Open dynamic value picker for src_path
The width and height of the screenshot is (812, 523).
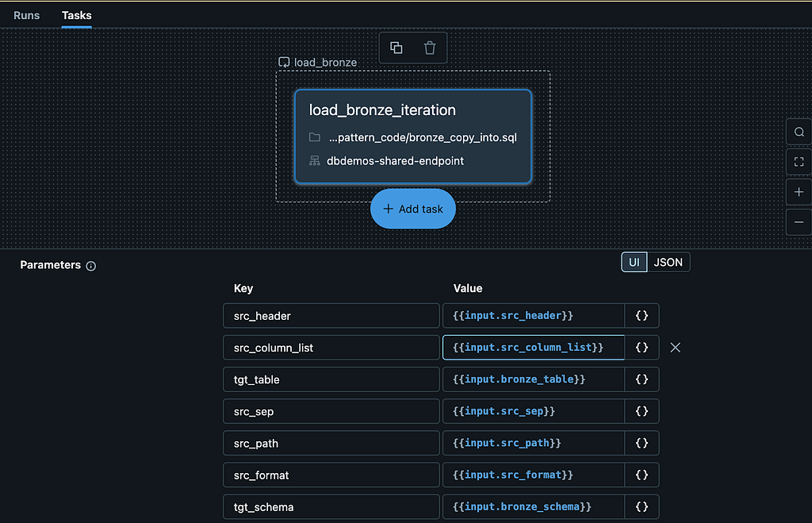[642, 443]
